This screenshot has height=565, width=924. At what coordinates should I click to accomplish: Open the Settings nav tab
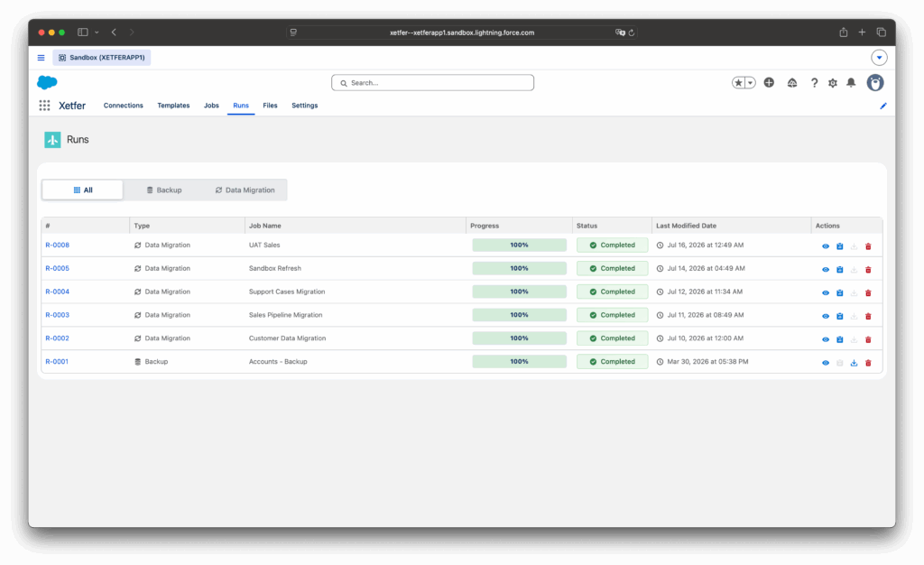[x=305, y=106]
